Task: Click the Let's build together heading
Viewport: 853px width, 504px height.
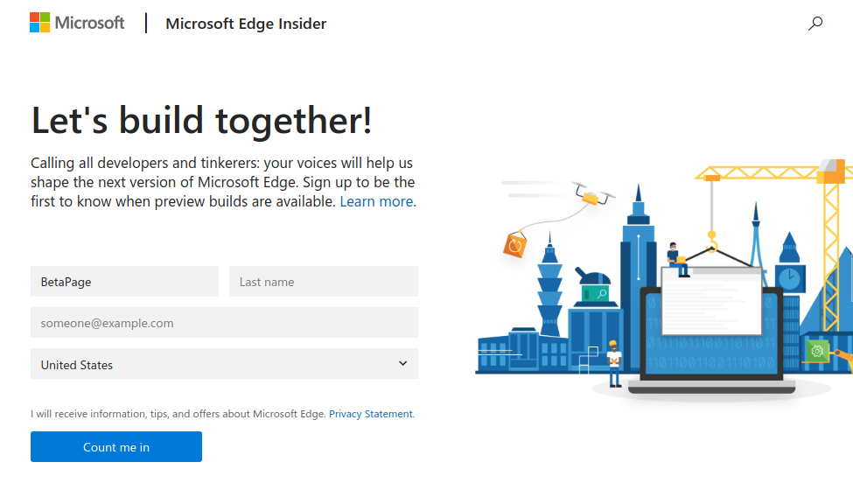Action: tap(201, 120)
